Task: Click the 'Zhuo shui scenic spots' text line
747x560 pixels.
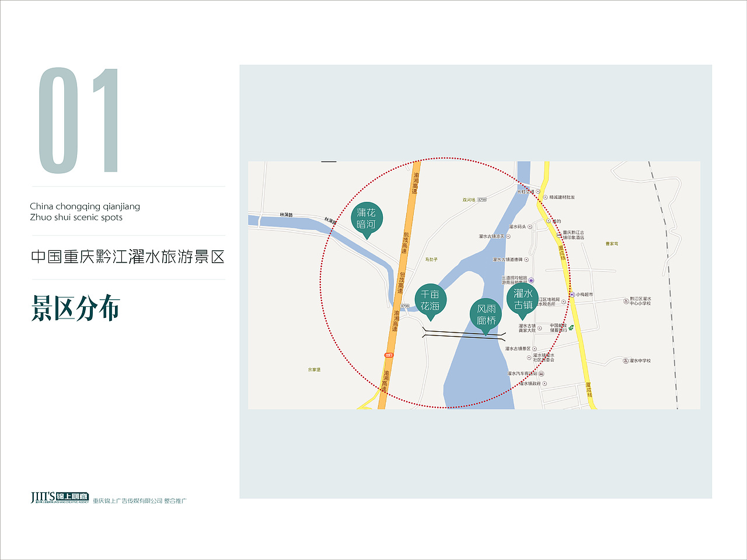Action: click(x=76, y=217)
